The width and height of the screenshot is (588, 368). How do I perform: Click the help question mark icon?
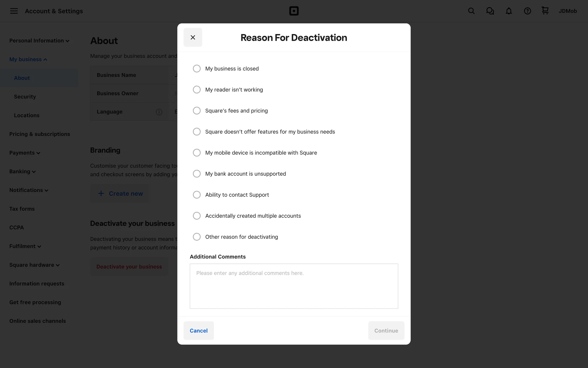(527, 11)
